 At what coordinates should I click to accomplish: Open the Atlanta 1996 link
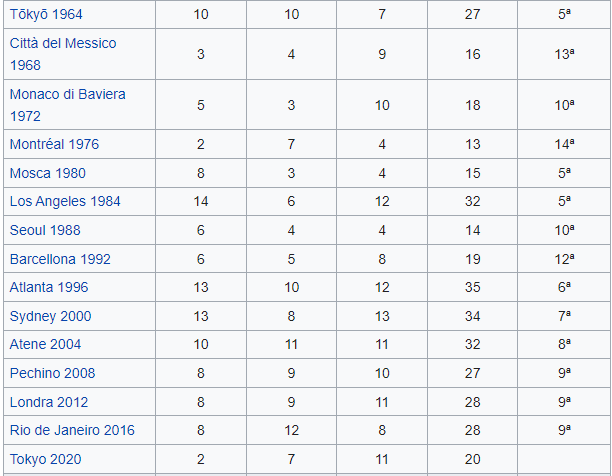point(49,287)
